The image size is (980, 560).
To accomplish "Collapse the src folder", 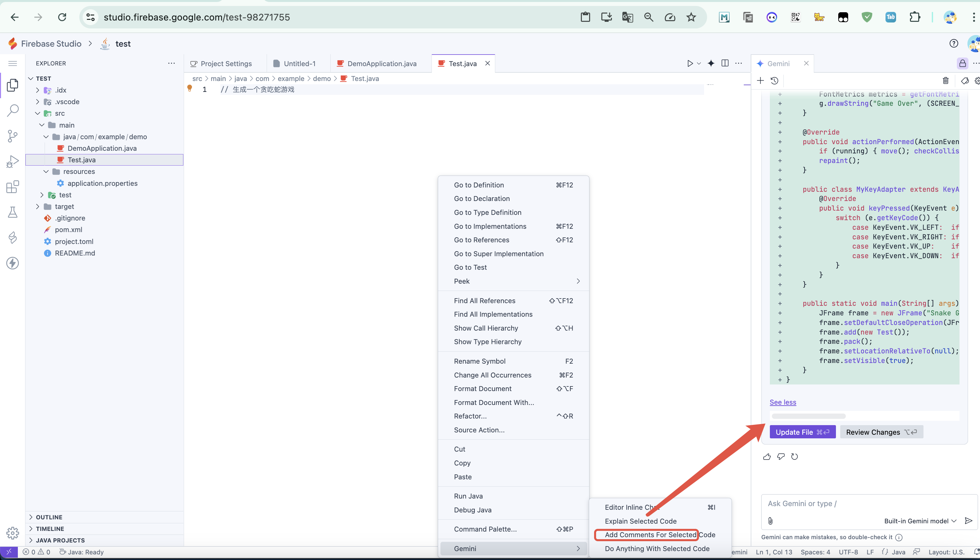I will pos(37,113).
